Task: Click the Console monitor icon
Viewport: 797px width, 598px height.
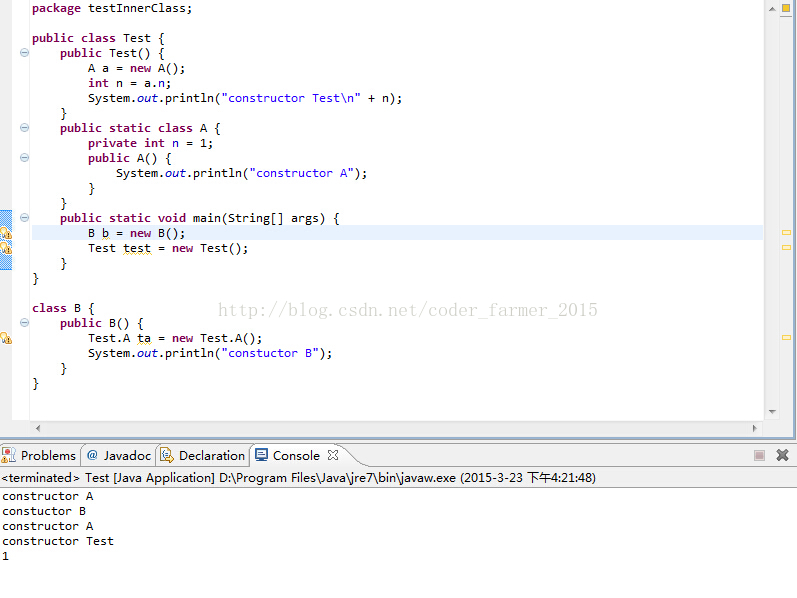Action: pos(261,455)
